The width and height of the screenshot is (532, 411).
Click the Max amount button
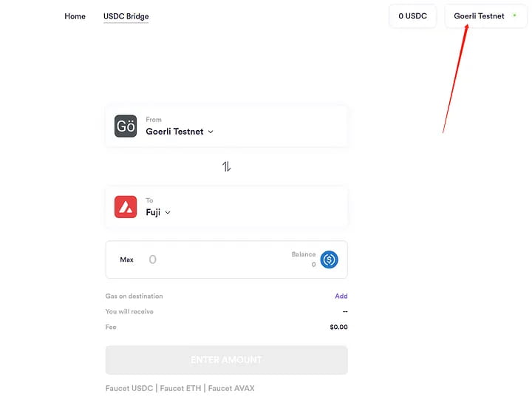tap(126, 259)
